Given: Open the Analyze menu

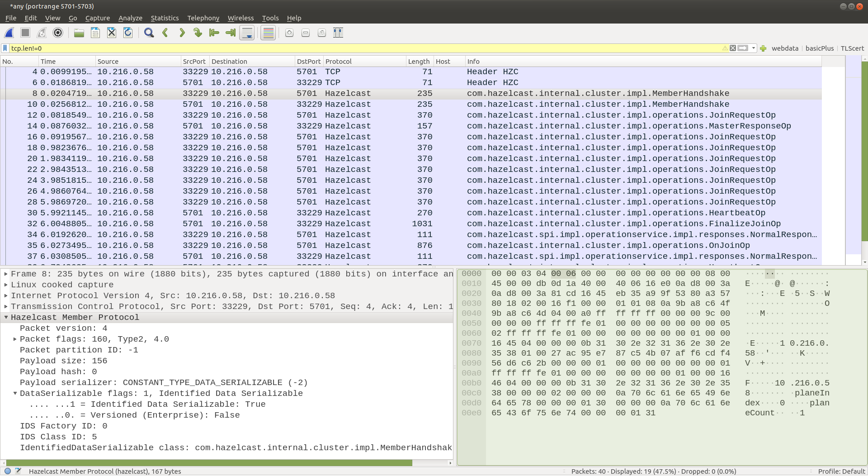Looking at the screenshot, I should (130, 18).
